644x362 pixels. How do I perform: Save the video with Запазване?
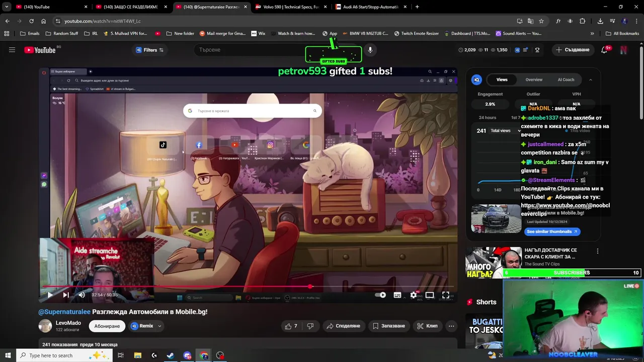coord(388,326)
